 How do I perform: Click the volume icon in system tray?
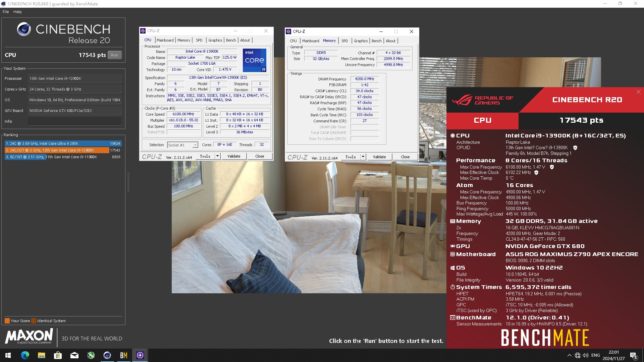click(x=586, y=355)
